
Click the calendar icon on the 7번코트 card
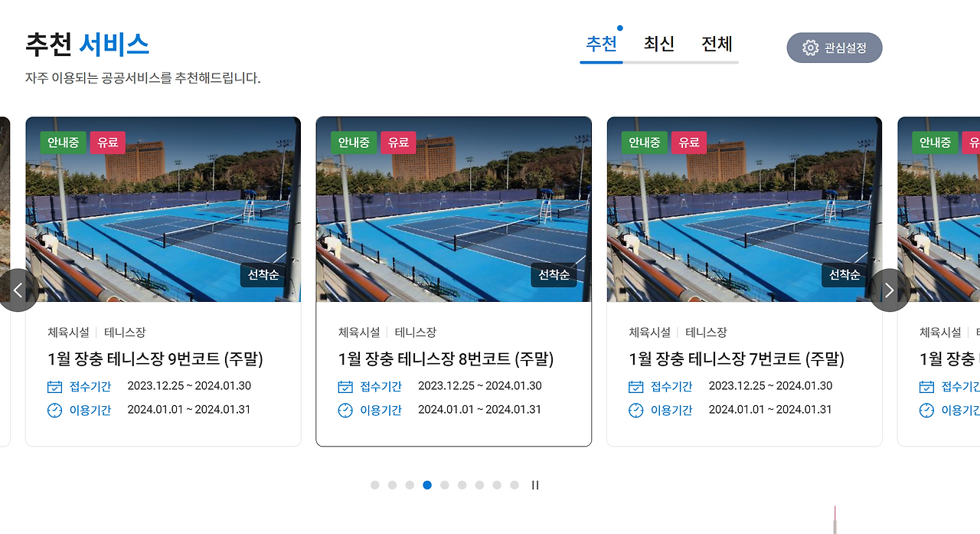click(635, 387)
